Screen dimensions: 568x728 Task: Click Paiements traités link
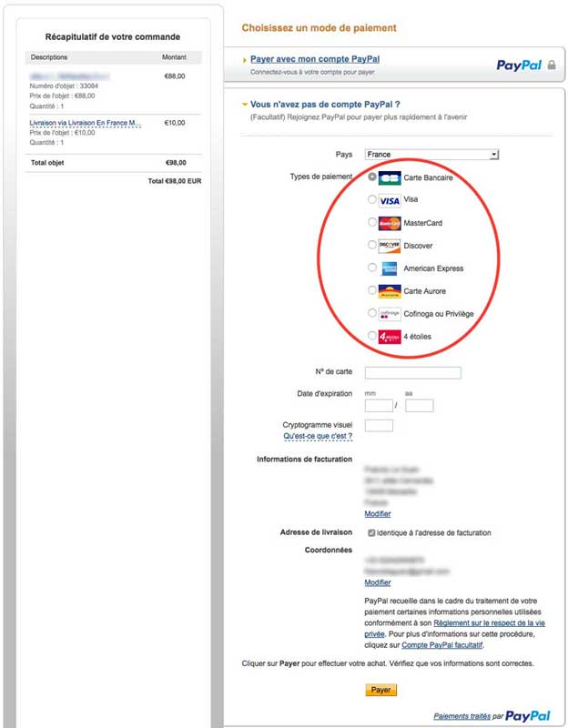pyautogui.click(x=461, y=716)
